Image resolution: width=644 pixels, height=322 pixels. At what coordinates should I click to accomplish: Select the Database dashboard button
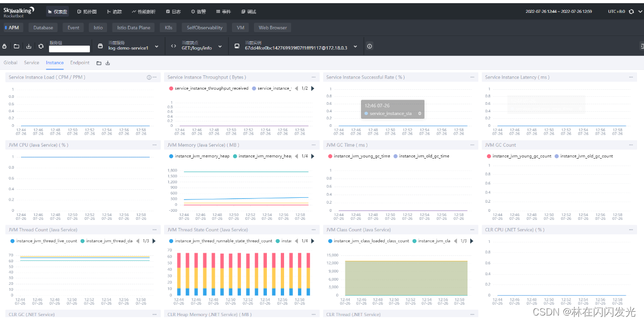click(x=43, y=27)
